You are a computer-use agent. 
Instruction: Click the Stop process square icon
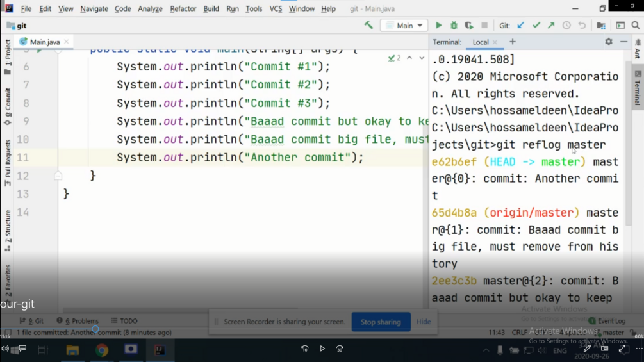pos(484,26)
